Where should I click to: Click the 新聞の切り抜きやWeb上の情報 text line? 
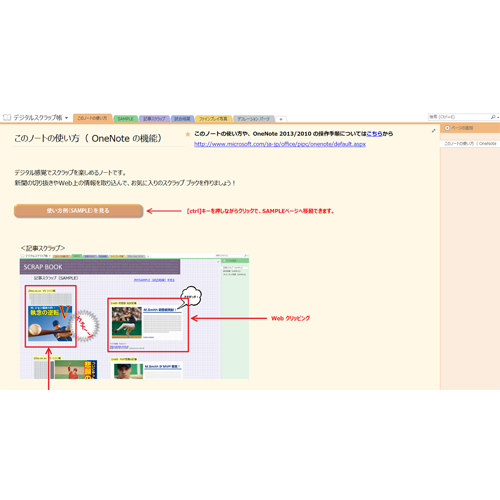pos(125,183)
